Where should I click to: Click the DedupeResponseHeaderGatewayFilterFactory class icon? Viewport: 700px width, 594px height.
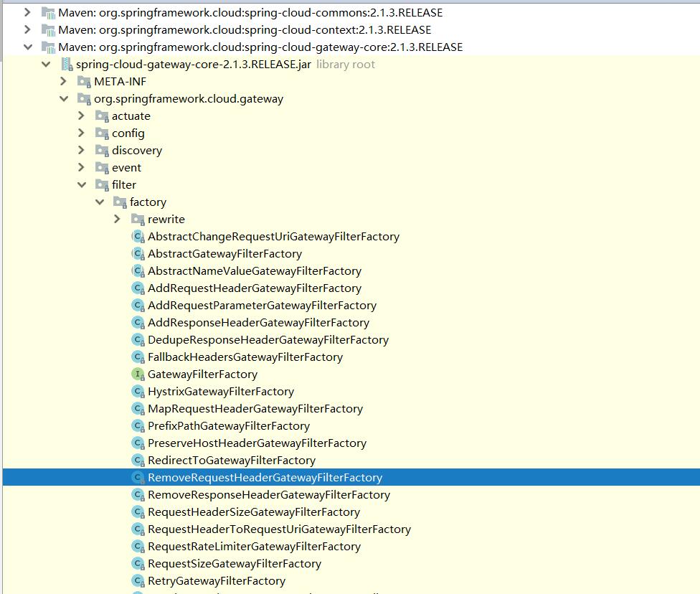pyautogui.click(x=138, y=340)
